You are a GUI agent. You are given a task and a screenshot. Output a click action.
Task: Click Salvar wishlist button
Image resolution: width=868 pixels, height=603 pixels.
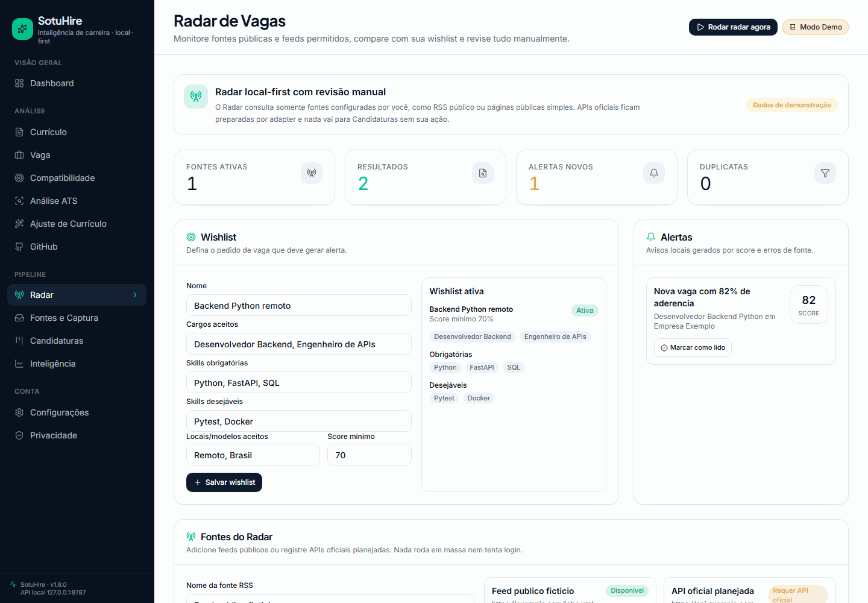[224, 482]
